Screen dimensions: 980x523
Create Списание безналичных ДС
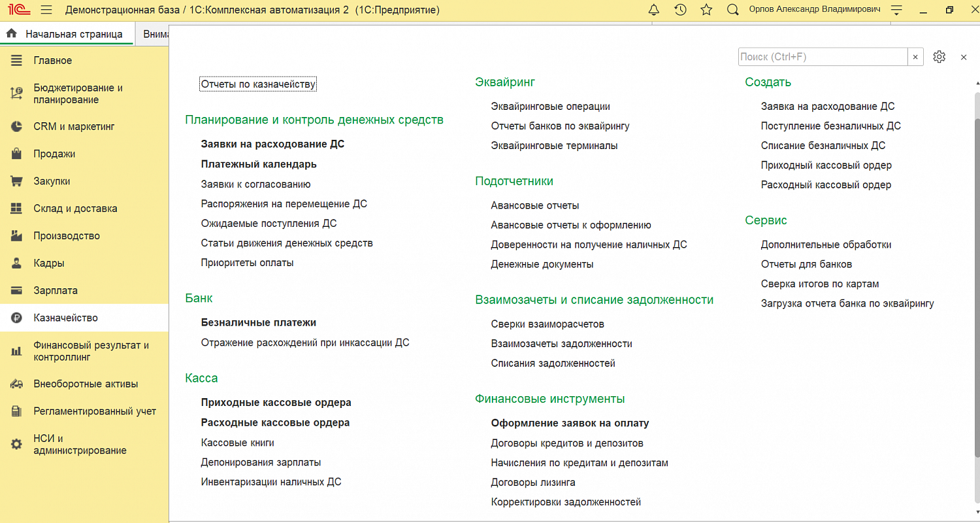pyautogui.click(x=823, y=145)
